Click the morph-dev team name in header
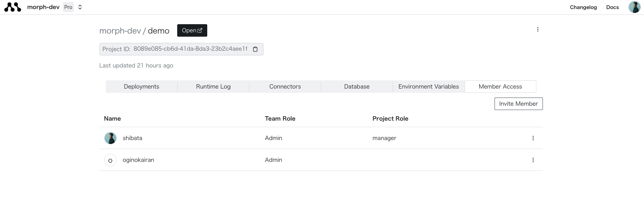The image size is (644, 213). click(43, 7)
